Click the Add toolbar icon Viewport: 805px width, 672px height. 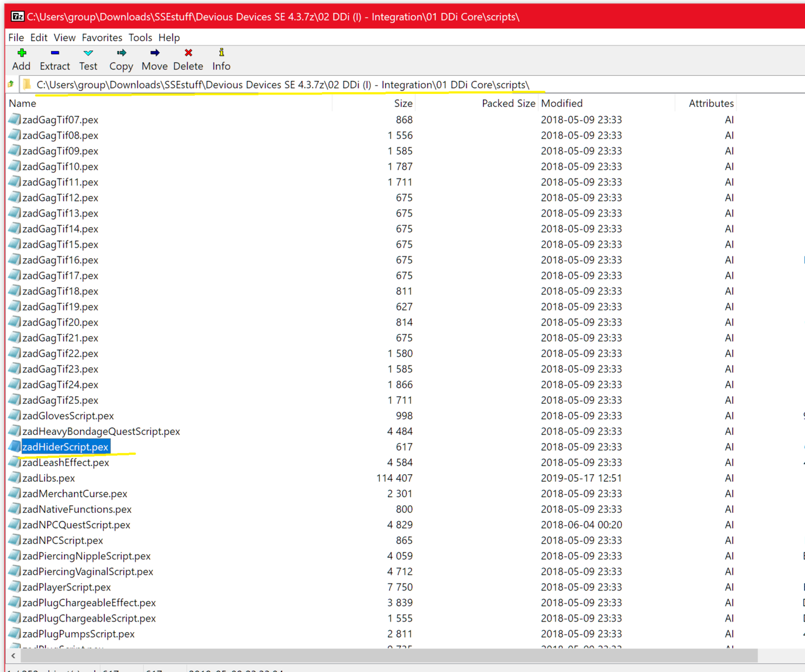22,53
